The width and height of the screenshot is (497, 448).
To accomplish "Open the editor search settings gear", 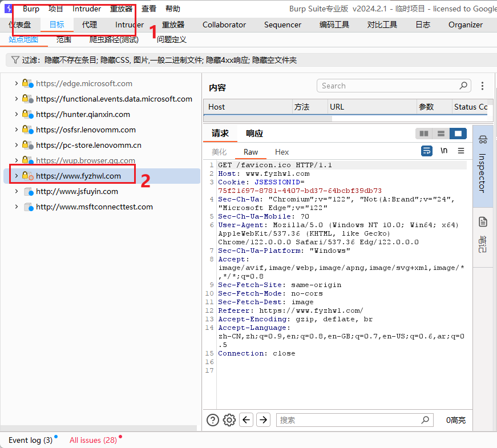I will (229, 420).
